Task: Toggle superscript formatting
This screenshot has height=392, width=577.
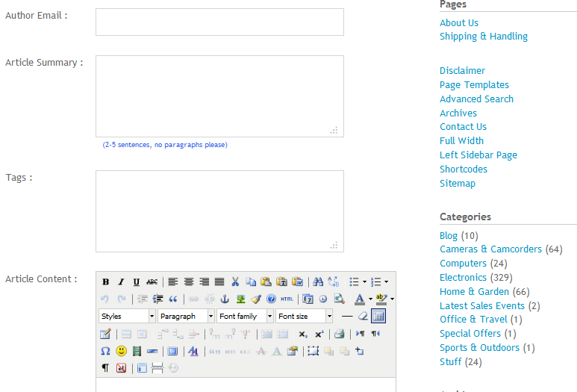Action: pyautogui.click(x=319, y=334)
